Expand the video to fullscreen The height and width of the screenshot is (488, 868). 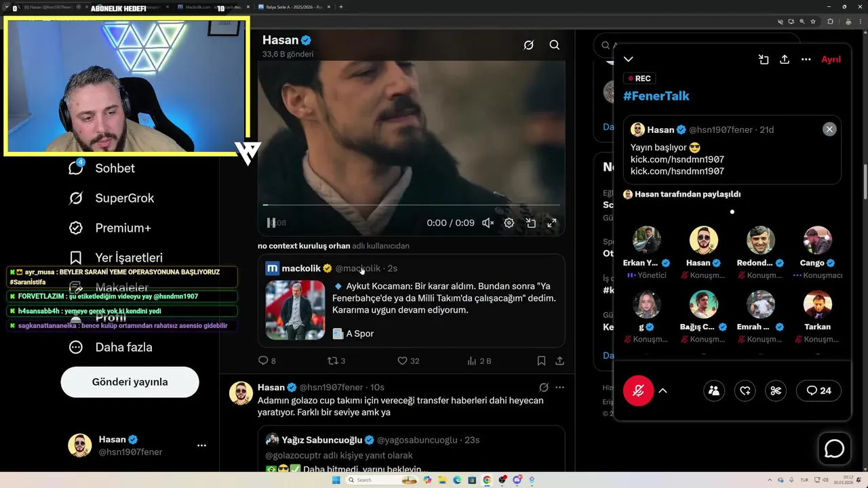tap(552, 222)
